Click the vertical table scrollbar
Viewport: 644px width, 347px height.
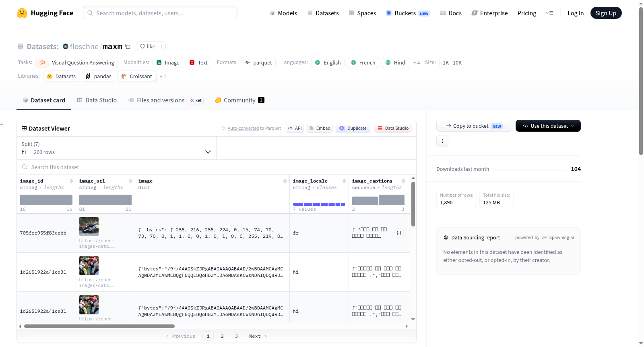coord(413,204)
